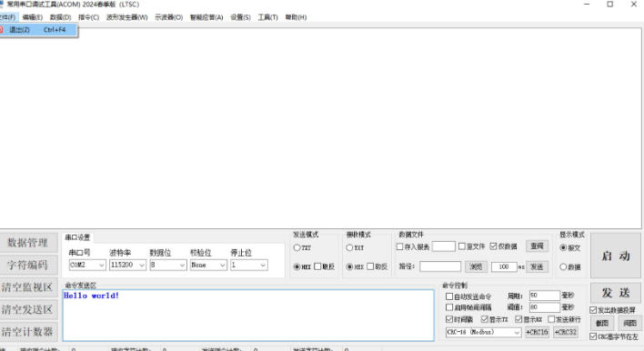644x351 pixels.
Task: Open the CRC-16 (Modbus) algorithm dropdown
Action: (x=483, y=332)
